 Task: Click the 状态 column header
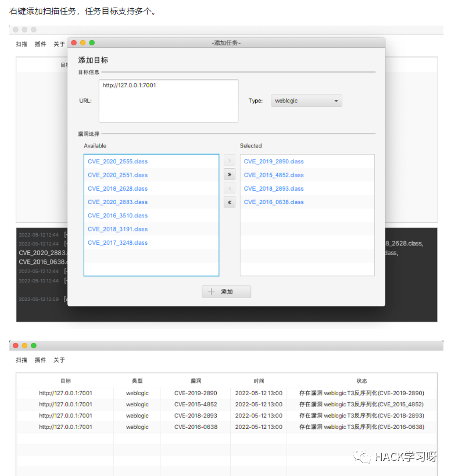pos(361,381)
